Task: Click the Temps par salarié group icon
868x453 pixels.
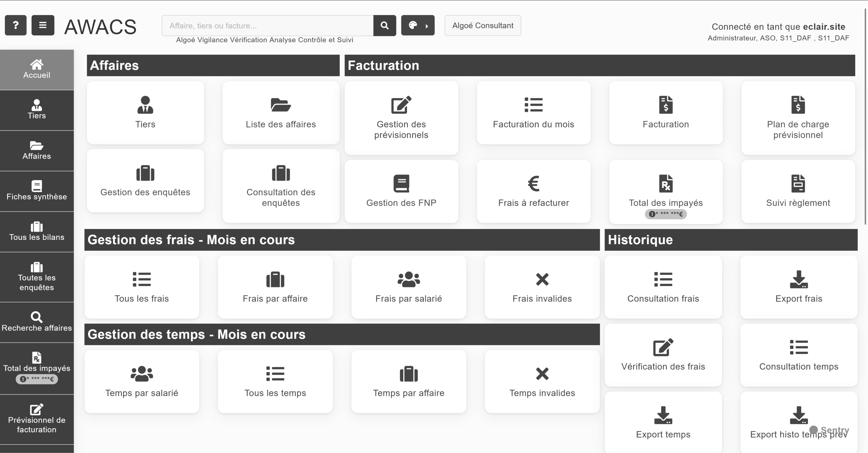Action: point(142,374)
